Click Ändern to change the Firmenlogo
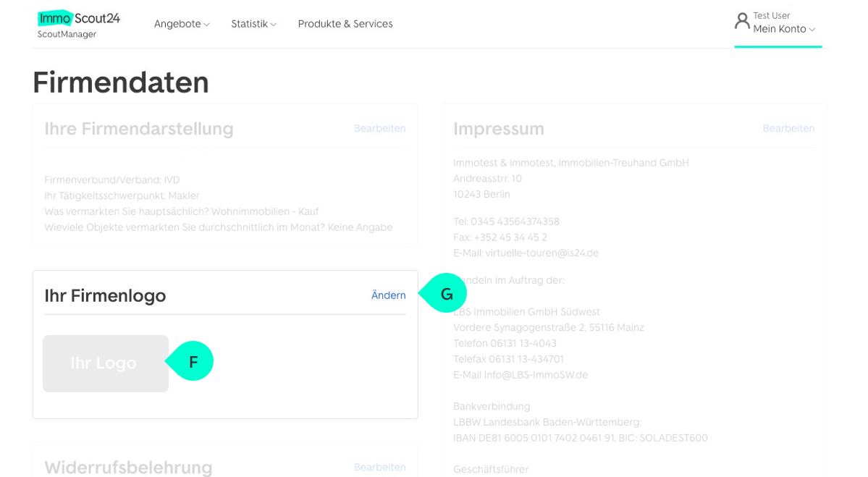The image size is (868, 477). pos(388,295)
